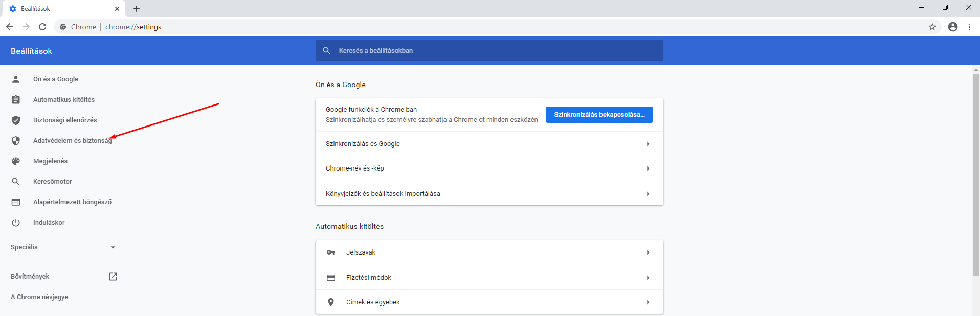Click the reload page icon
Screen dimensions: 980x316
[x=42, y=27]
